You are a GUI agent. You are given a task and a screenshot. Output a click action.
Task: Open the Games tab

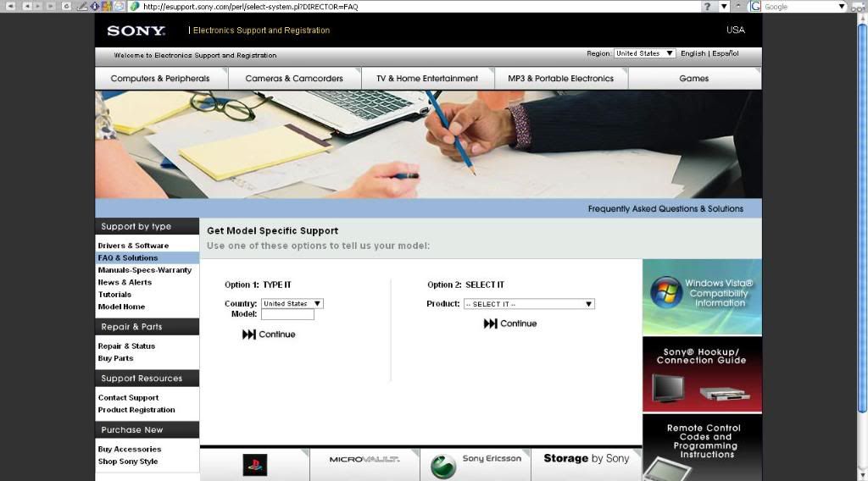tap(694, 79)
